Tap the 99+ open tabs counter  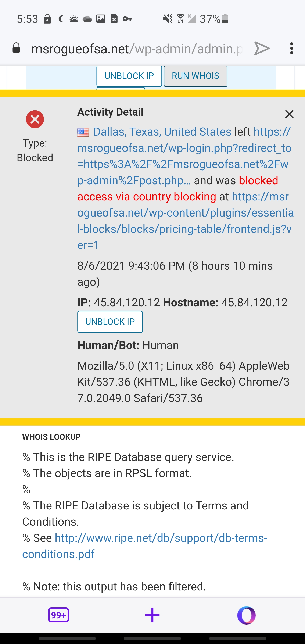tap(58, 615)
